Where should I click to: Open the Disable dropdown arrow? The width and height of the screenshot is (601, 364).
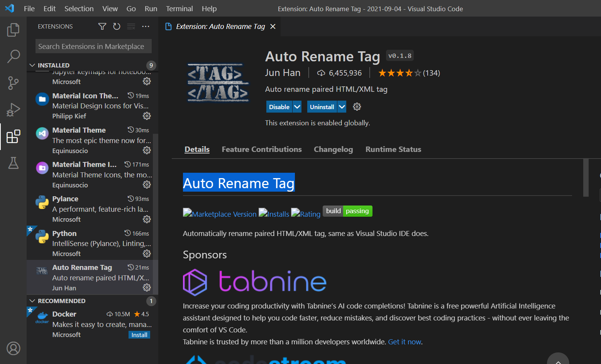[297, 107]
